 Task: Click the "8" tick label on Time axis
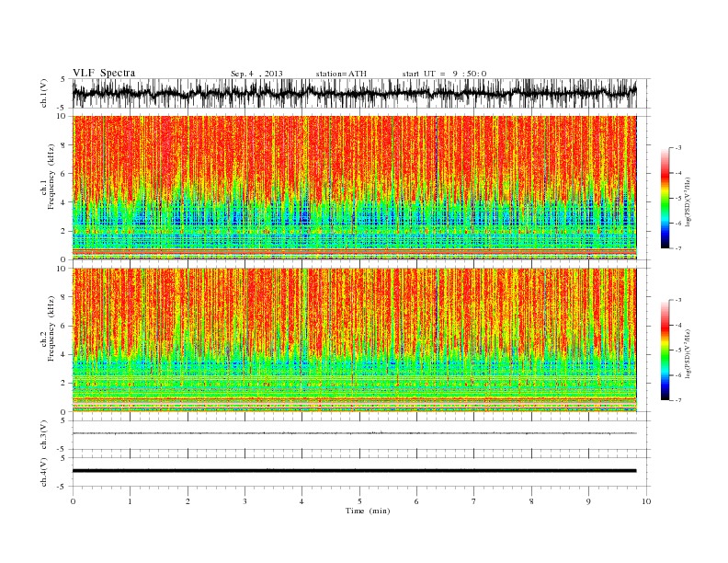531,501
